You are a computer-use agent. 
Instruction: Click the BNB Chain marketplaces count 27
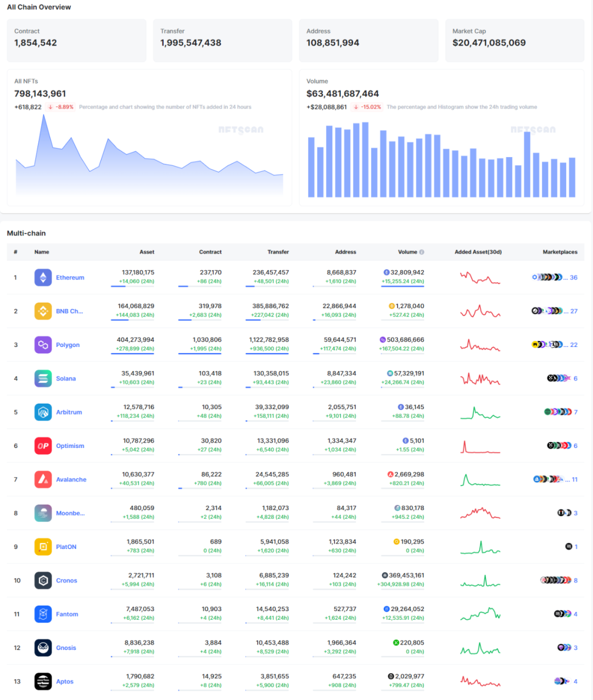(x=574, y=311)
